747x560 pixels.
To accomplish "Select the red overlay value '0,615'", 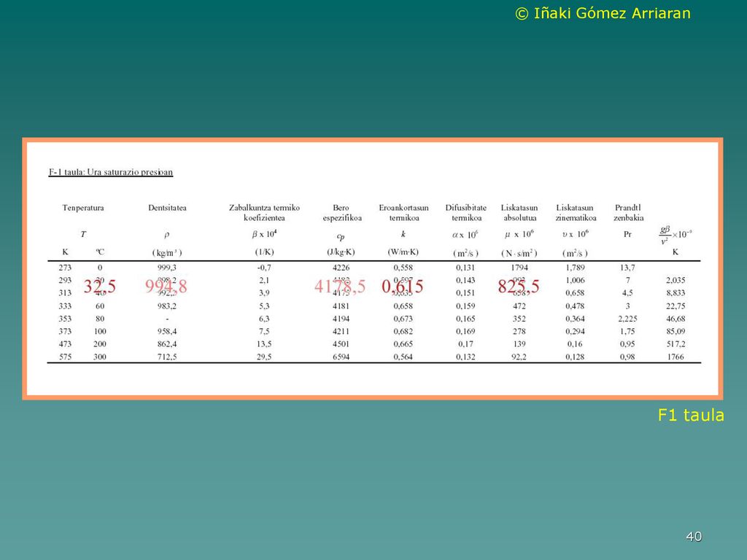I will pyautogui.click(x=402, y=286).
